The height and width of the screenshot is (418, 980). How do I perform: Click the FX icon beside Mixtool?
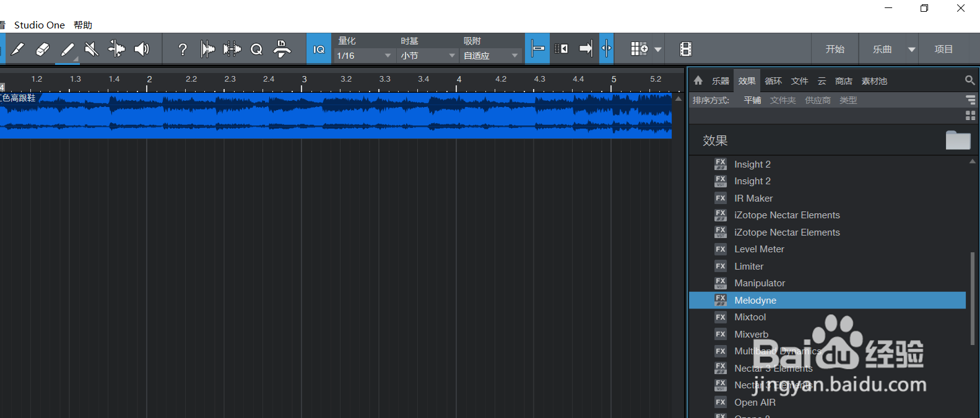tap(721, 317)
